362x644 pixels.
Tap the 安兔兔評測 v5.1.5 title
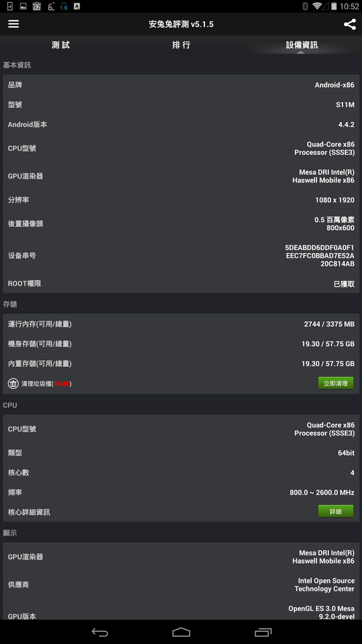(181, 24)
